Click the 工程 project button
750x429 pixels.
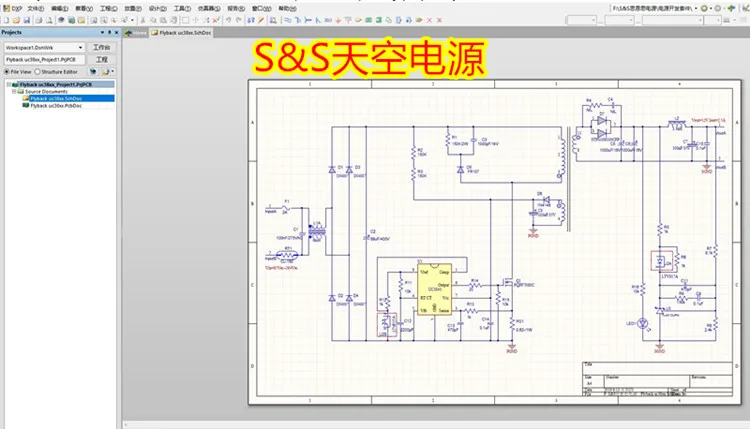coord(102,59)
